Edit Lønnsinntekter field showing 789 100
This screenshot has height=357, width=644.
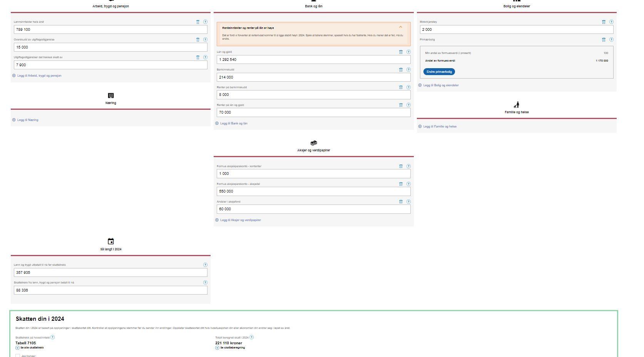[x=110, y=30]
